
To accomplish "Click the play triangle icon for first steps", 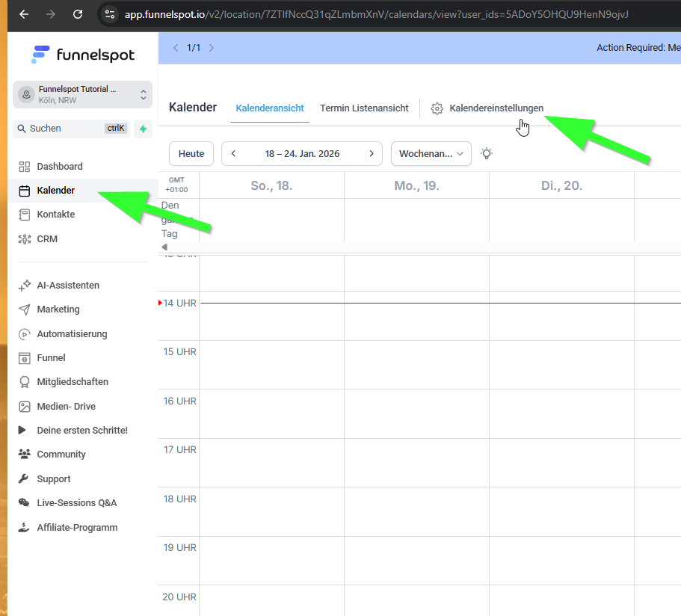I will [22, 430].
